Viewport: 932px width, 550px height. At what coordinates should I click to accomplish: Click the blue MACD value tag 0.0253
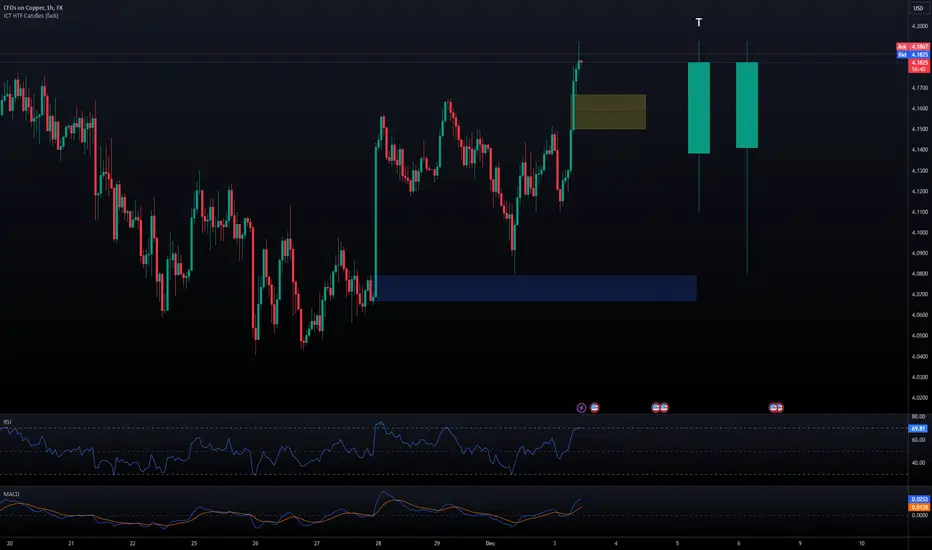[x=919, y=499]
